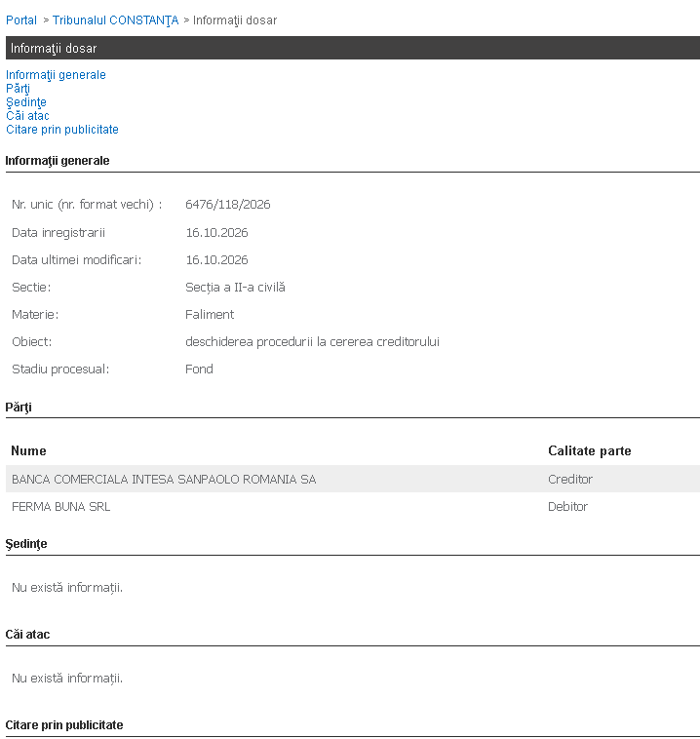Open Citare prin publicitate anchor link

coord(62,130)
